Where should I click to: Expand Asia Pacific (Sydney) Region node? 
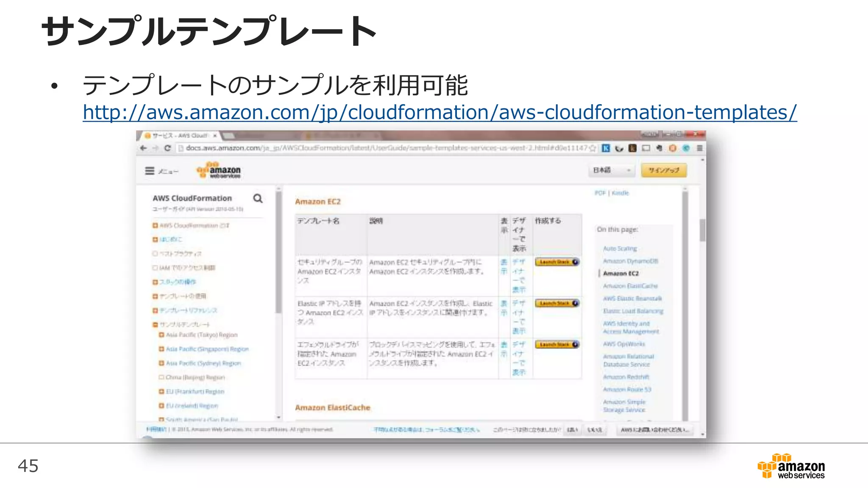click(x=161, y=363)
